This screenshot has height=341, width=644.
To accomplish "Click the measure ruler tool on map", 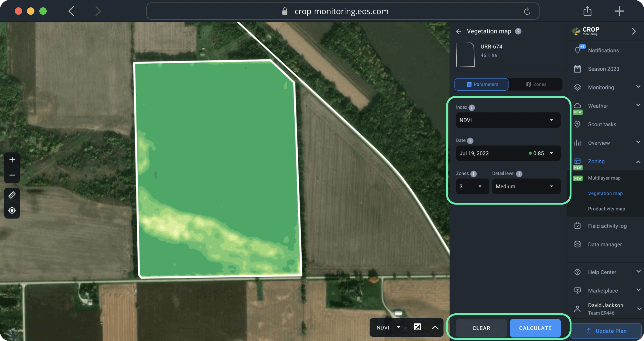I will point(12,195).
